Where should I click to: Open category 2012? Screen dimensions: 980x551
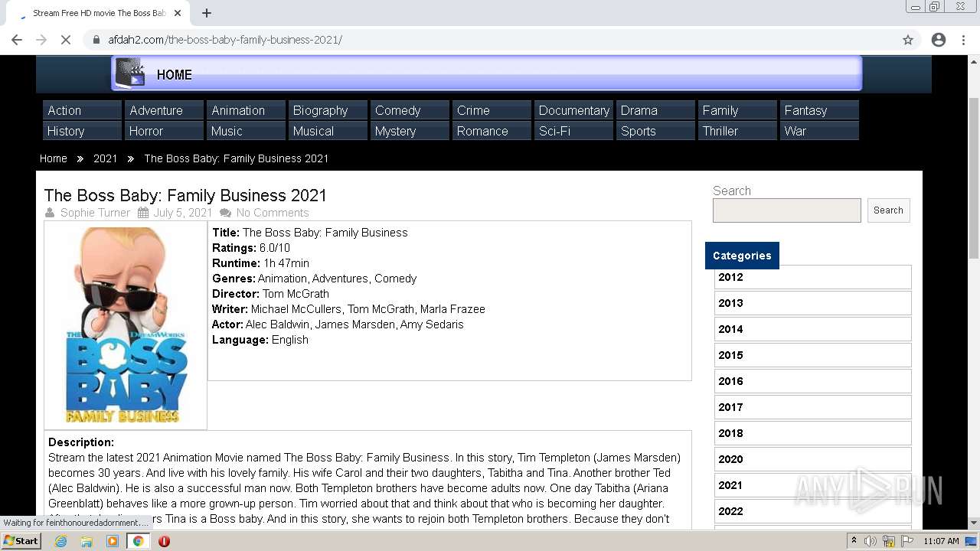812,277
